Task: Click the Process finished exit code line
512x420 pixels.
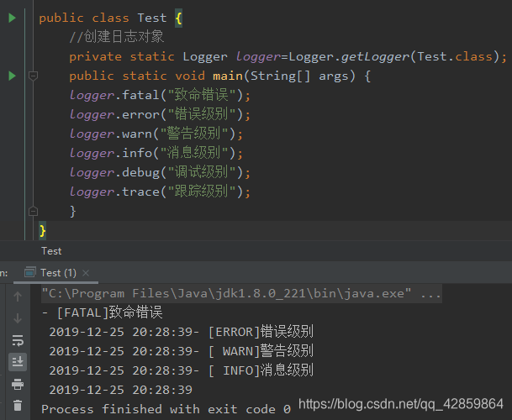Action: pos(166,409)
